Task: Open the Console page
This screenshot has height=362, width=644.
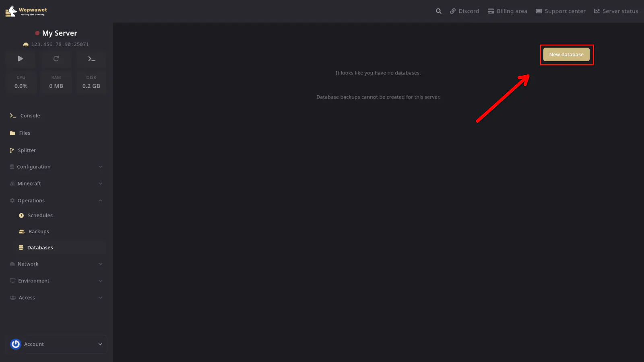Action: [x=30, y=116]
